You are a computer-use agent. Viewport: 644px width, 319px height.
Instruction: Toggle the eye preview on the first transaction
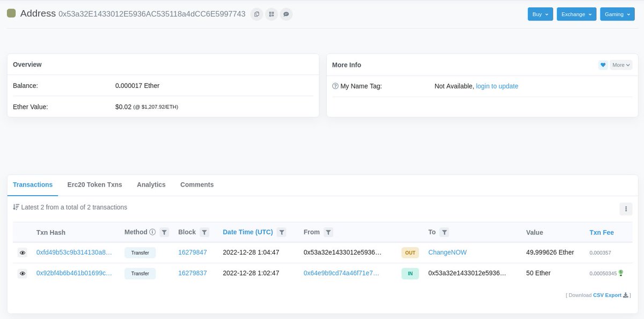tap(22, 252)
